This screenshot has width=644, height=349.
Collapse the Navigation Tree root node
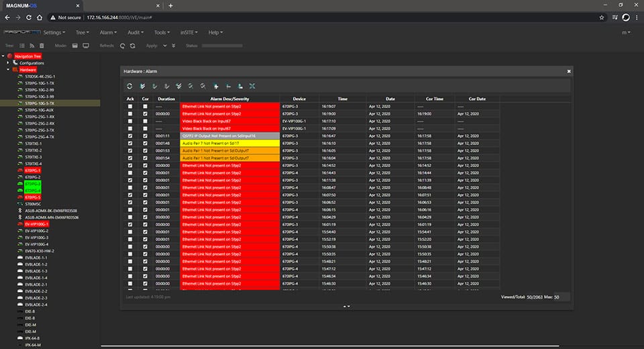pos(3,56)
